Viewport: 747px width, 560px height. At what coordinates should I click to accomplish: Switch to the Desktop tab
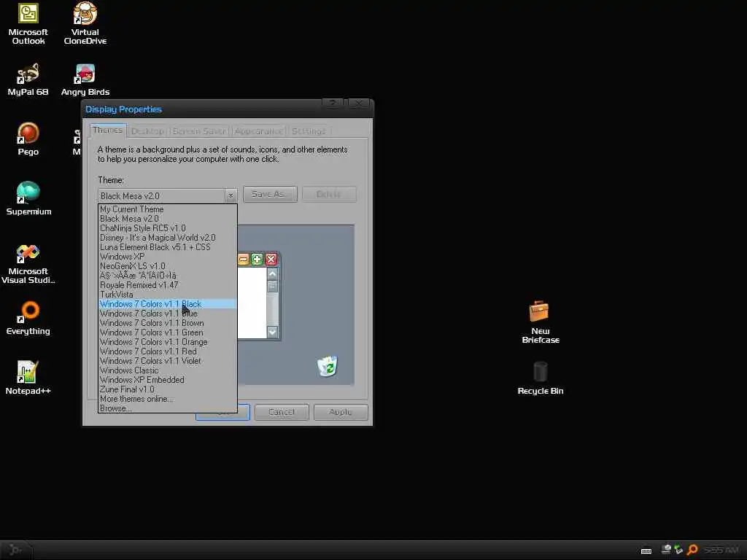[147, 131]
